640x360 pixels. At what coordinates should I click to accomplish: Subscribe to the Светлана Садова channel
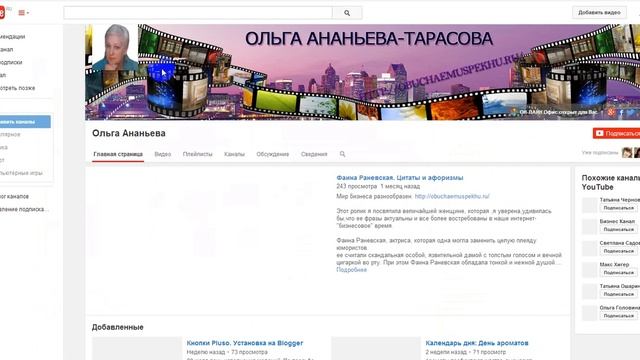click(619, 251)
